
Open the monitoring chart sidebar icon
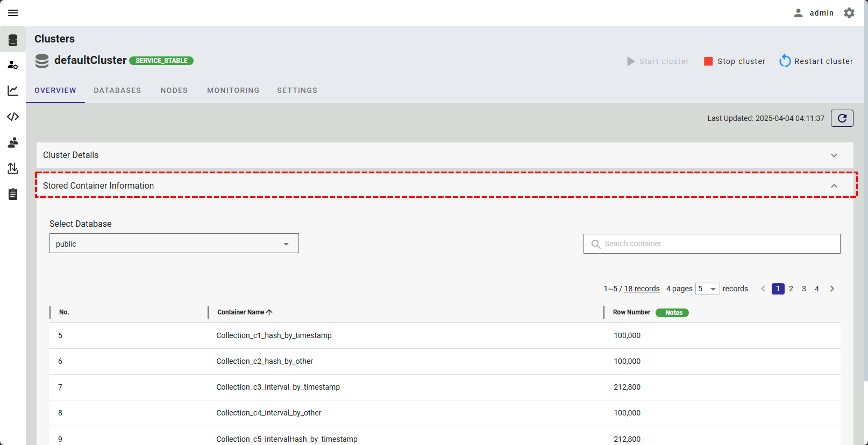13,91
